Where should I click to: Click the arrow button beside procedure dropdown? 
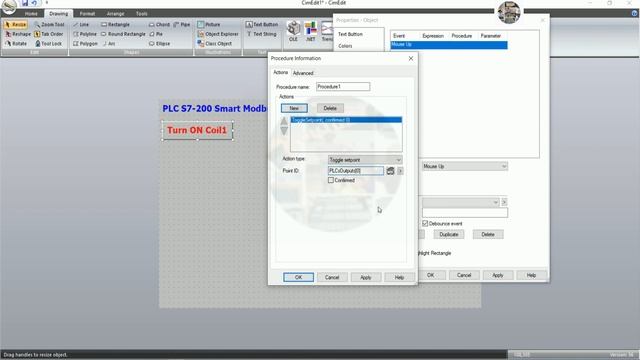coord(504,202)
